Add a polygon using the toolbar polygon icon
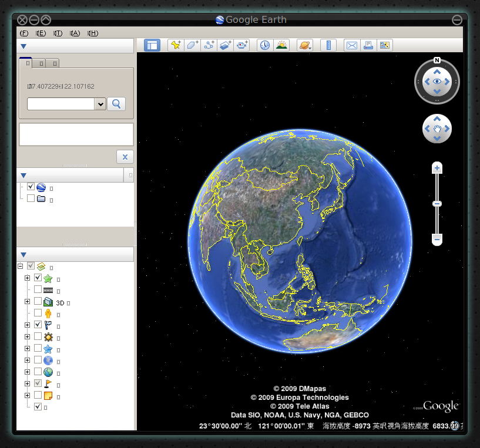 click(x=192, y=45)
